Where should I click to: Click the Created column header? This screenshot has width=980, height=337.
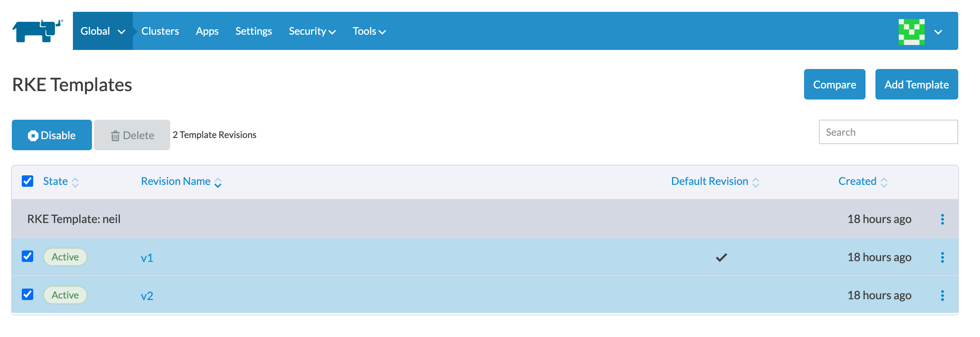(x=857, y=181)
